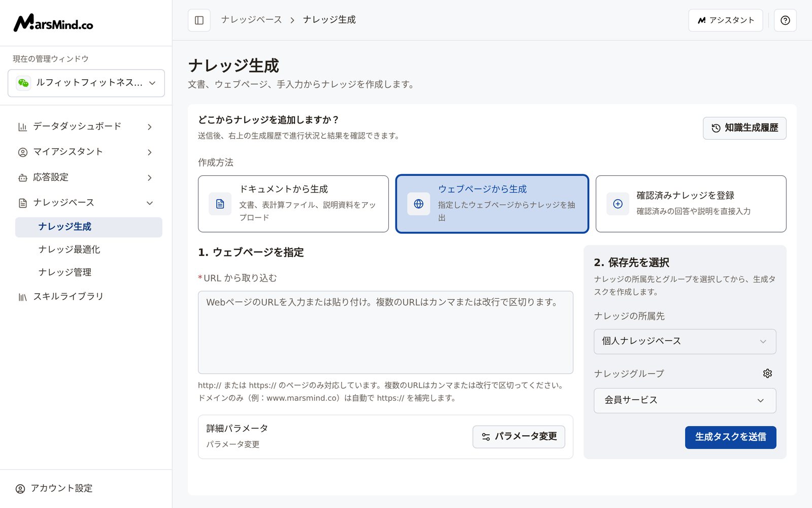Click the WeChat icon in window selector

pyautogui.click(x=23, y=83)
